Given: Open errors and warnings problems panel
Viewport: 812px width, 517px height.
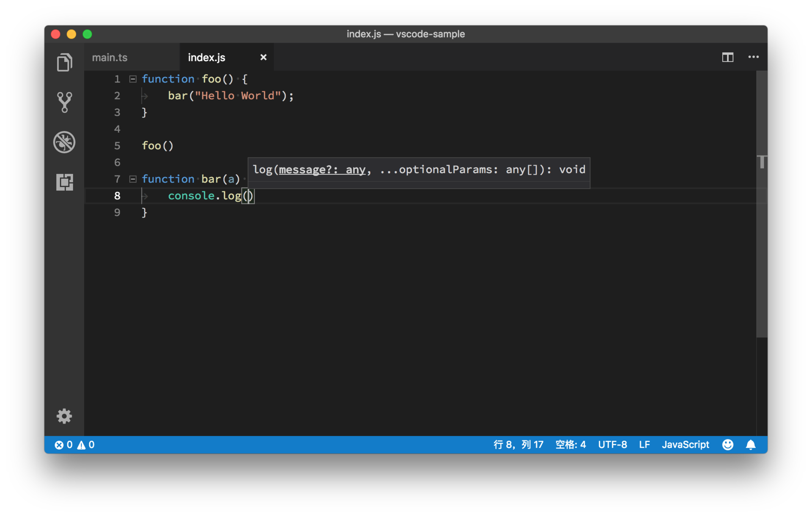Looking at the screenshot, I should pyautogui.click(x=74, y=445).
